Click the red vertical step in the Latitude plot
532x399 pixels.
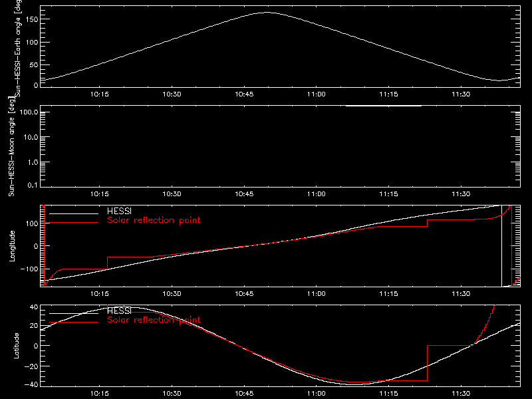pos(427,363)
